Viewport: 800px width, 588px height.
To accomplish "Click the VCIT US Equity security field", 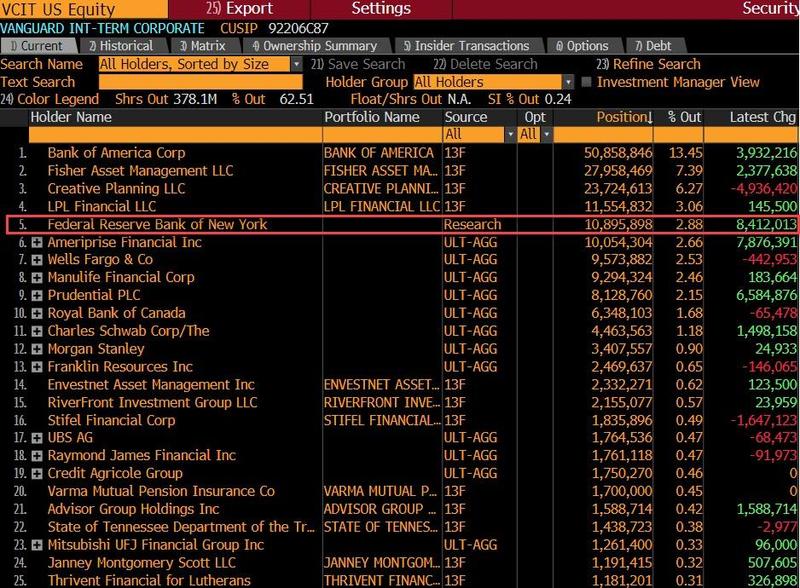I will (x=84, y=9).
